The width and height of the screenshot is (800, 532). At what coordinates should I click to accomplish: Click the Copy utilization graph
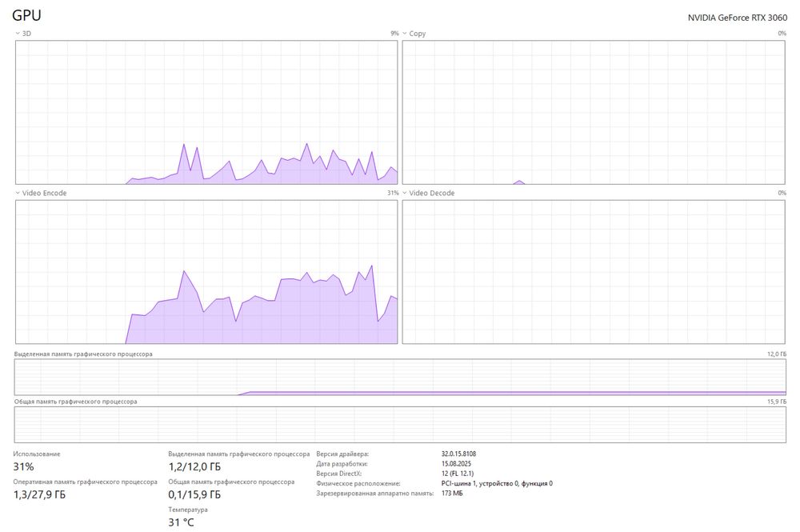pyautogui.click(x=594, y=112)
